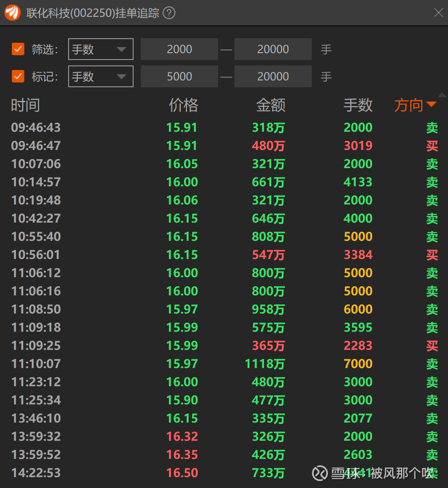The width and height of the screenshot is (448, 488).
Task: Click the filter minimum field 2000
Action: pyautogui.click(x=179, y=49)
